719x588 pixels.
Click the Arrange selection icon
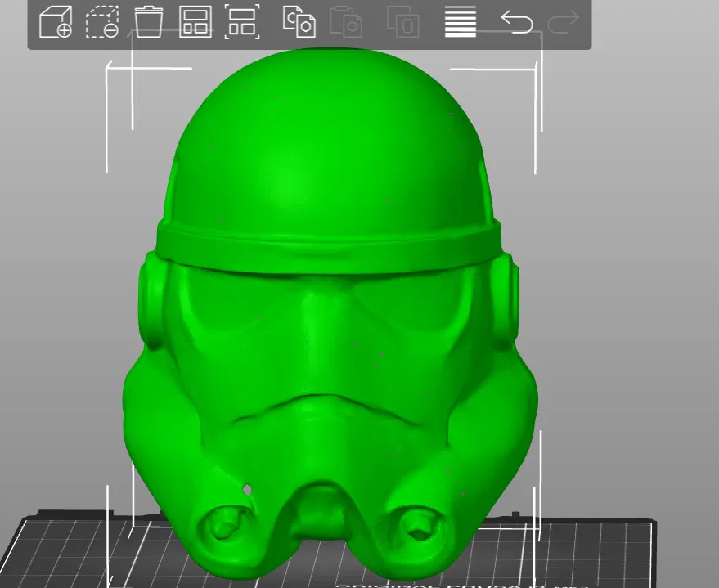coord(242,21)
